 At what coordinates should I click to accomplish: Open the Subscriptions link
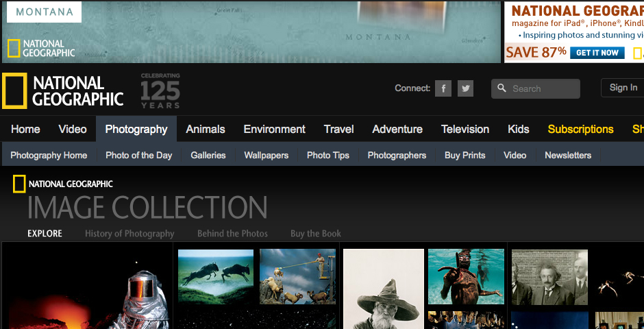point(580,129)
